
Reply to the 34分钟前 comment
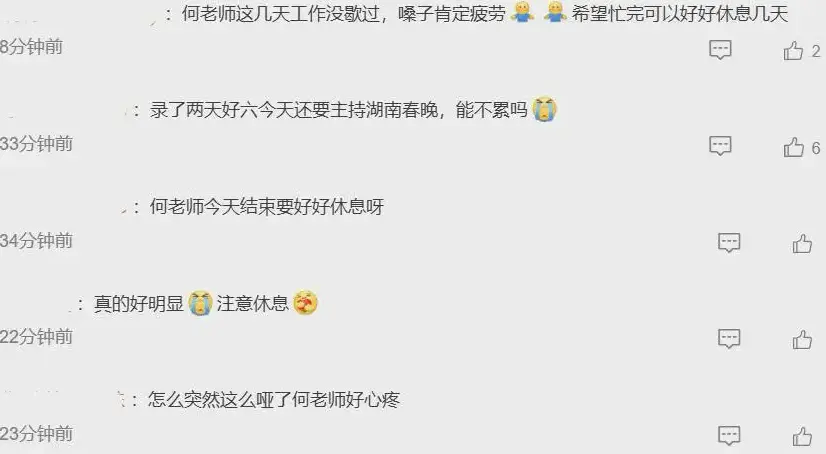tap(729, 242)
